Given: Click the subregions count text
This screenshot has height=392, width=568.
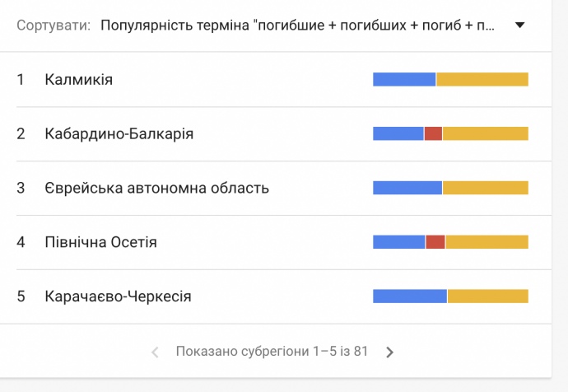Looking at the screenshot, I should tap(272, 352).
